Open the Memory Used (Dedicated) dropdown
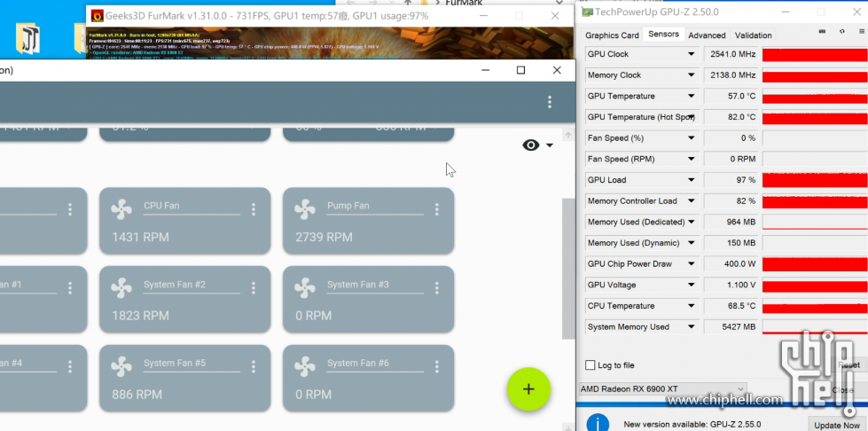868x431 pixels. coord(691,222)
